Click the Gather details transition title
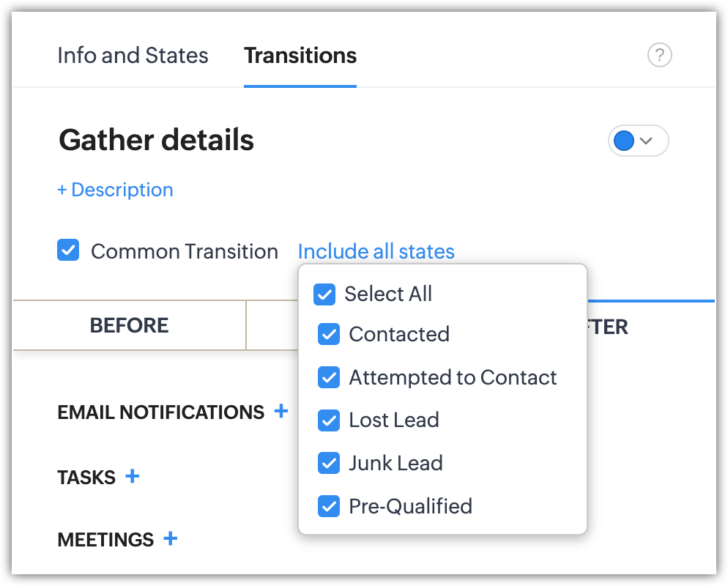 (156, 139)
